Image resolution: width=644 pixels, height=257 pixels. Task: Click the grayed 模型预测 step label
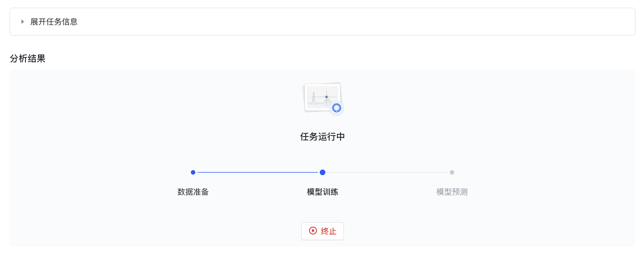point(452,192)
